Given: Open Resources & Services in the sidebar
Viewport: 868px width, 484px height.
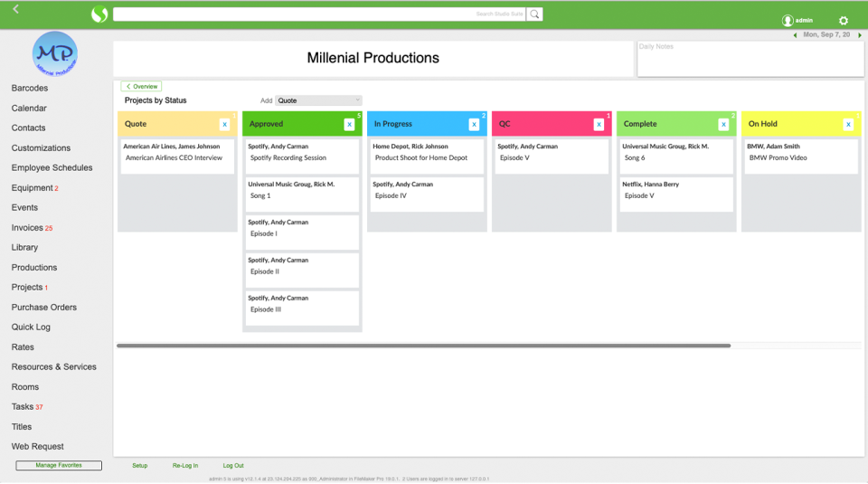Looking at the screenshot, I should (53, 367).
